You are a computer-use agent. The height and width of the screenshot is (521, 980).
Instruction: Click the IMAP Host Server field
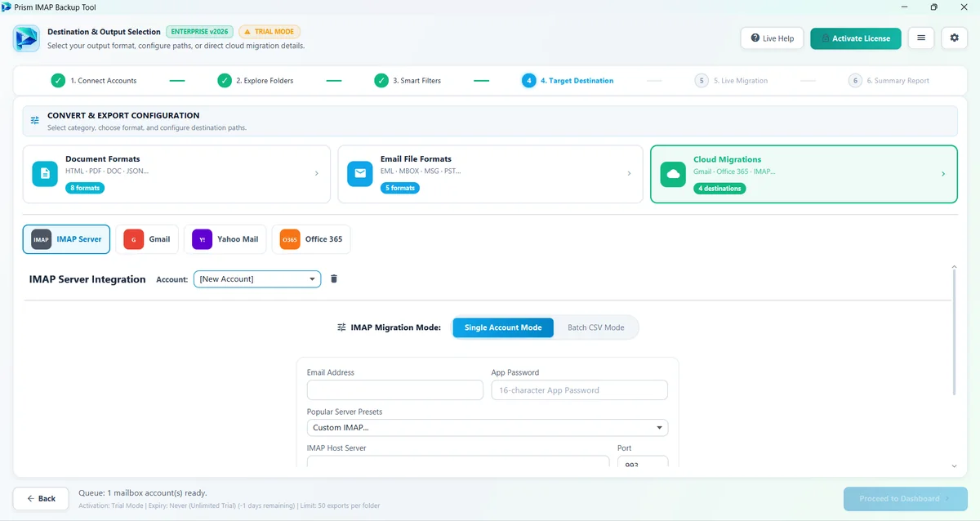pos(458,461)
